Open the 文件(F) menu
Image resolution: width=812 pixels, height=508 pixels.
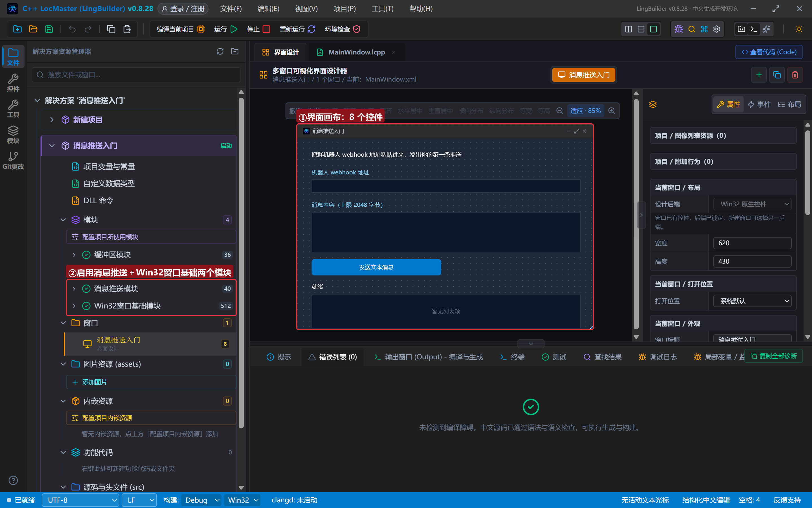(x=231, y=9)
